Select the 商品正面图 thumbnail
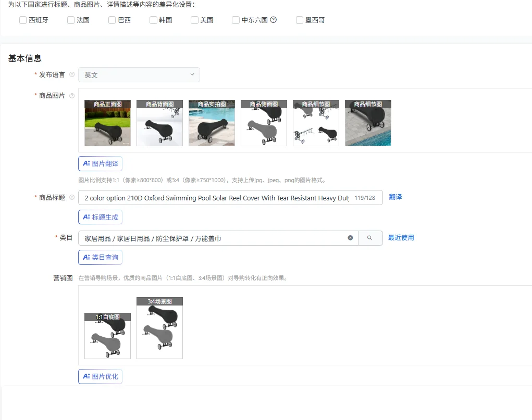 pos(107,123)
